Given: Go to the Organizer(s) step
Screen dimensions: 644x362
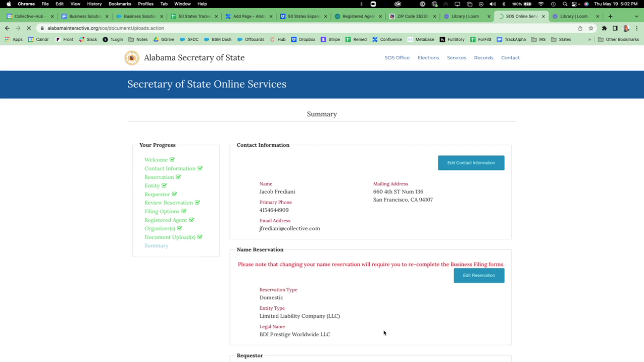Looking at the screenshot, I should pos(159,228).
